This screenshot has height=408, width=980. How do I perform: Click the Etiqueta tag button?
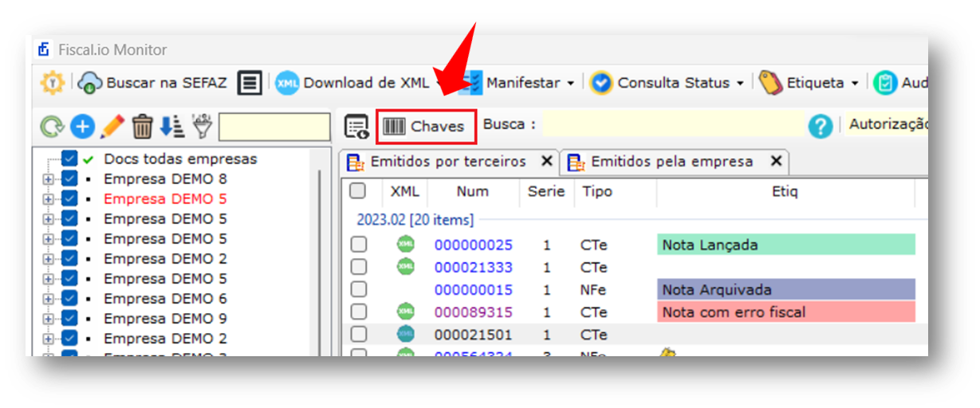[802, 83]
